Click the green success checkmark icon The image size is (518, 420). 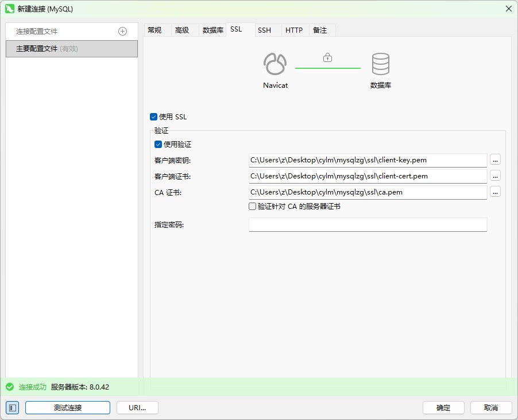pos(10,387)
